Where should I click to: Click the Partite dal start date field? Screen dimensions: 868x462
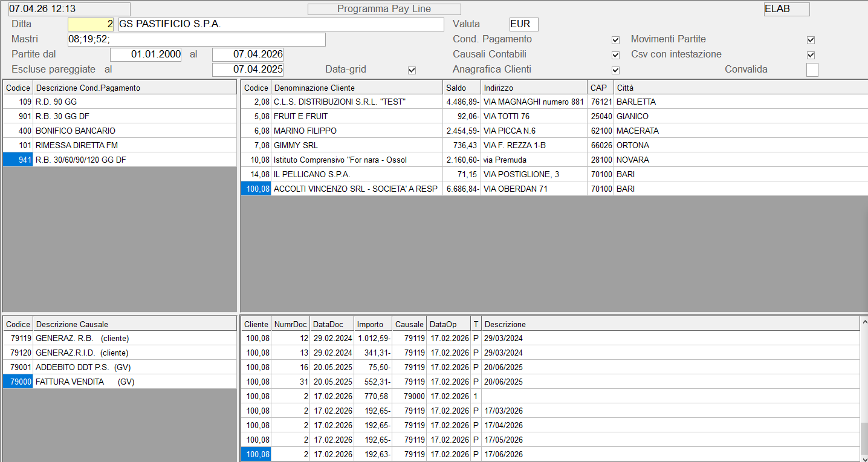(x=146, y=54)
